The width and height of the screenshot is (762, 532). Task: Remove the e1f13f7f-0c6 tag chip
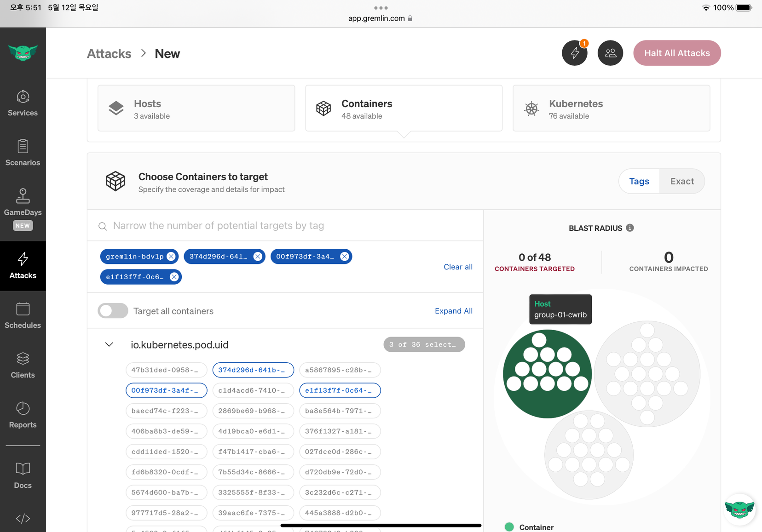pos(174,277)
